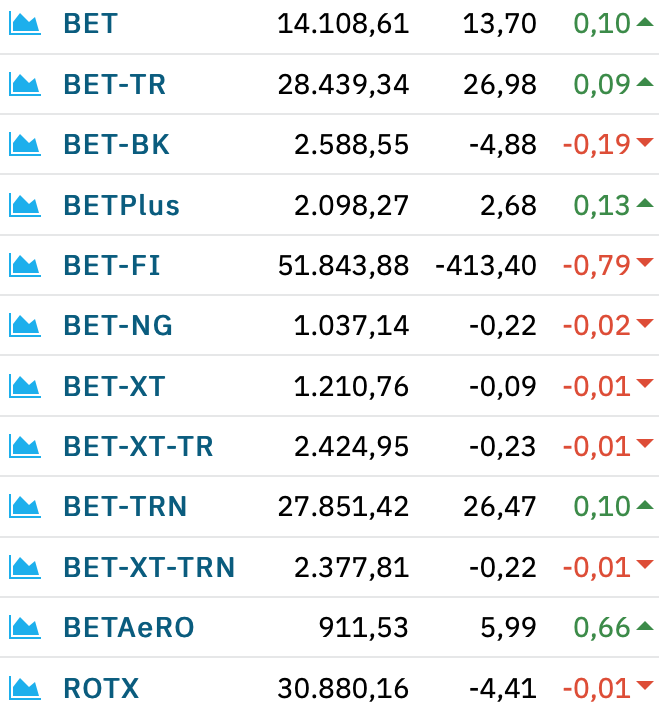Click the chart icon beside BET-TR

25,85
